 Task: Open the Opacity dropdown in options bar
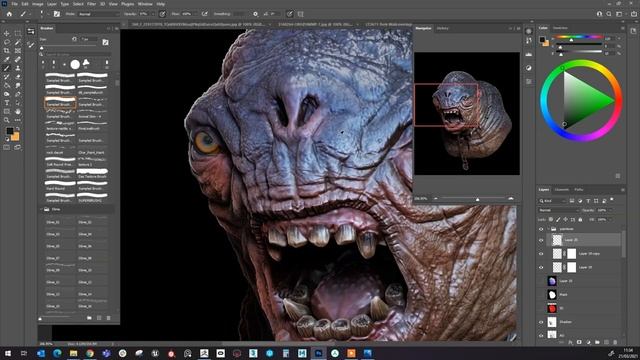pyautogui.click(x=153, y=14)
